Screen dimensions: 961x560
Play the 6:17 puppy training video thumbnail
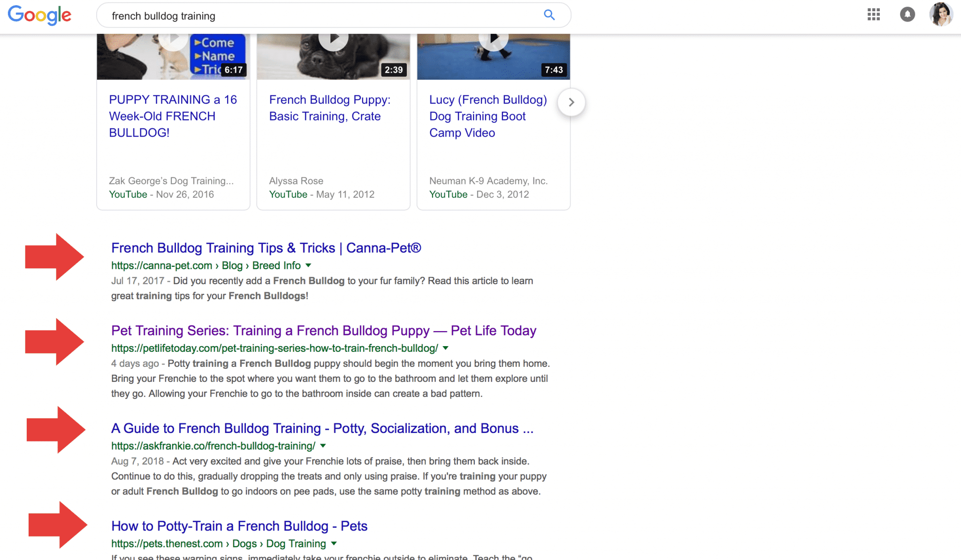point(173,56)
